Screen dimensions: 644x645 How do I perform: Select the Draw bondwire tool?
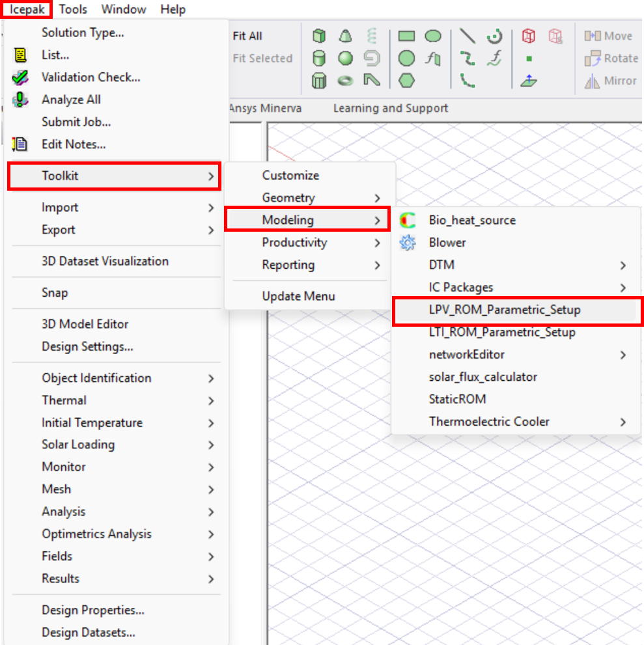(372, 81)
